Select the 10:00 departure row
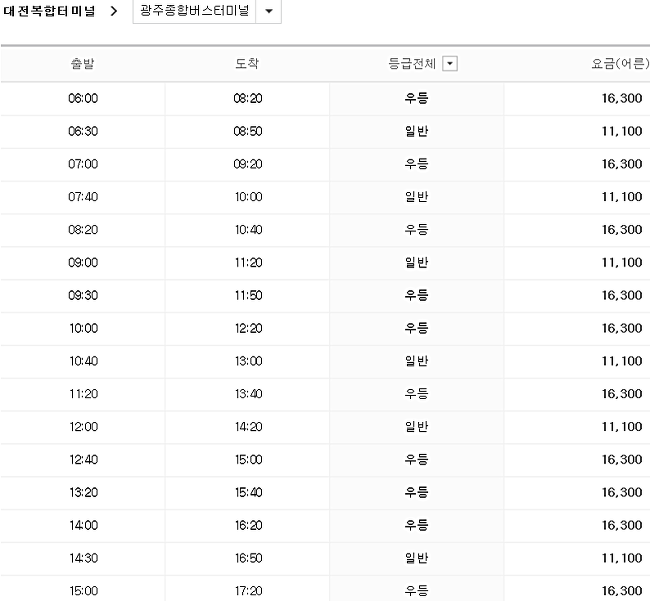This screenshot has width=650, height=601. coord(325,328)
